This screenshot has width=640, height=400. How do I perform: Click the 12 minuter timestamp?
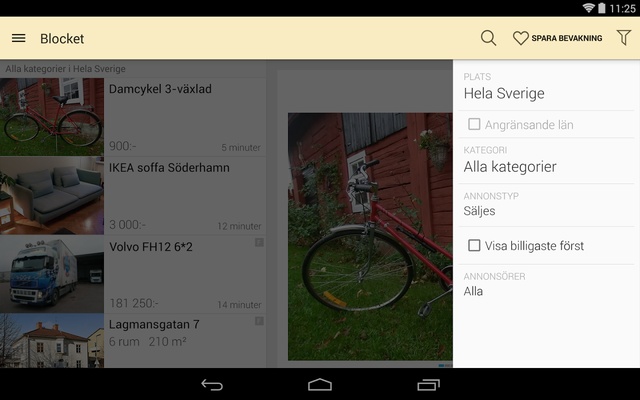pyautogui.click(x=239, y=226)
